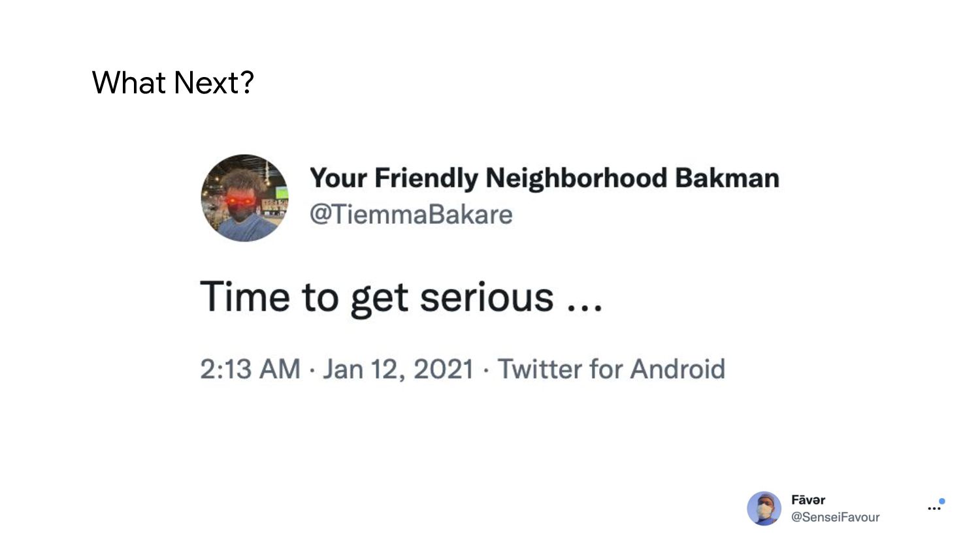Open the three-dots more options menu
This screenshot has height=551, width=980.
click(934, 509)
